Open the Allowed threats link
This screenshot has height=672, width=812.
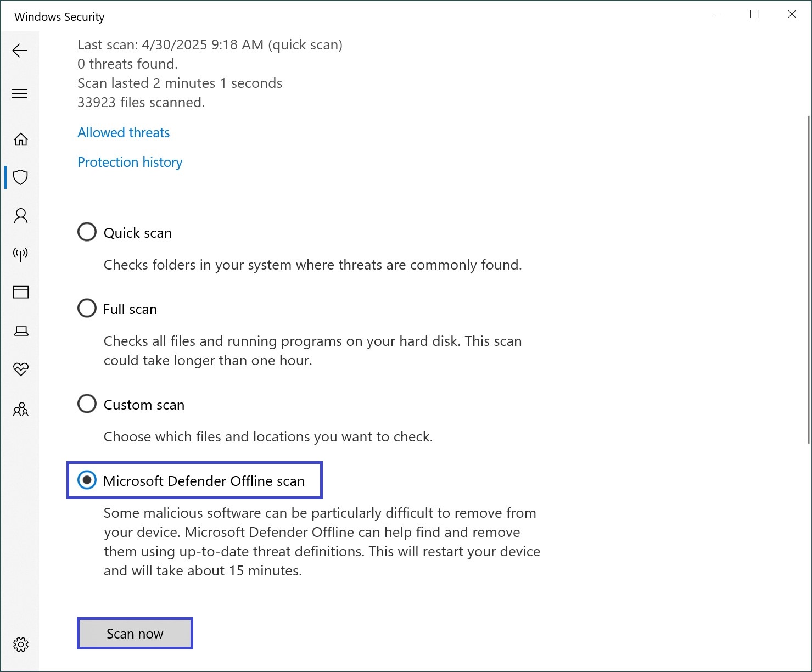tap(124, 132)
